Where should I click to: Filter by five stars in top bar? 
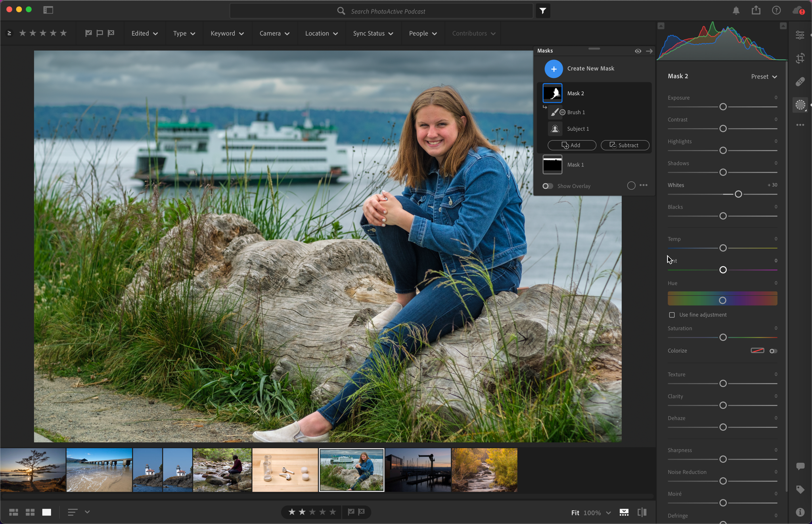point(63,33)
